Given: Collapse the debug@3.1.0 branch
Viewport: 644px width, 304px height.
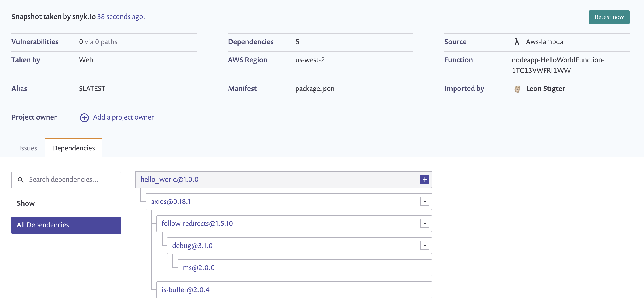Looking at the screenshot, I should (x=424, y=246).
